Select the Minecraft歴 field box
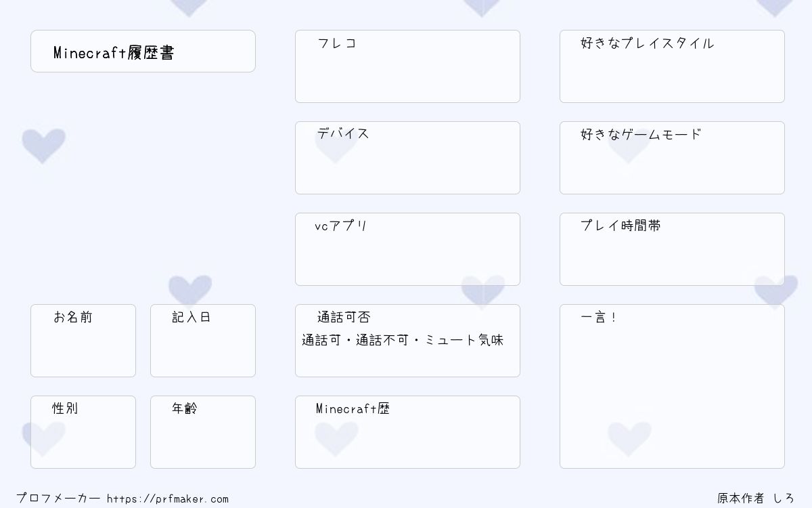 pos(407,432)
